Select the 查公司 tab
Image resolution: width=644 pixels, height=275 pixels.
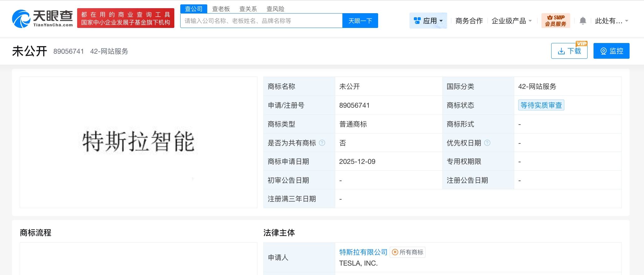click(194, 9)
